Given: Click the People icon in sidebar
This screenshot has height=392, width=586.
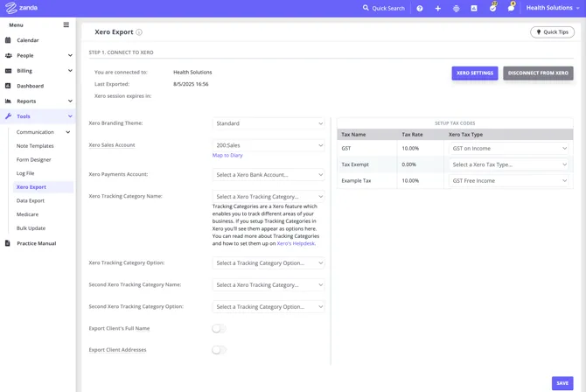Looking at the screenshot, I should pyautogui.click(x=8, y=55).
